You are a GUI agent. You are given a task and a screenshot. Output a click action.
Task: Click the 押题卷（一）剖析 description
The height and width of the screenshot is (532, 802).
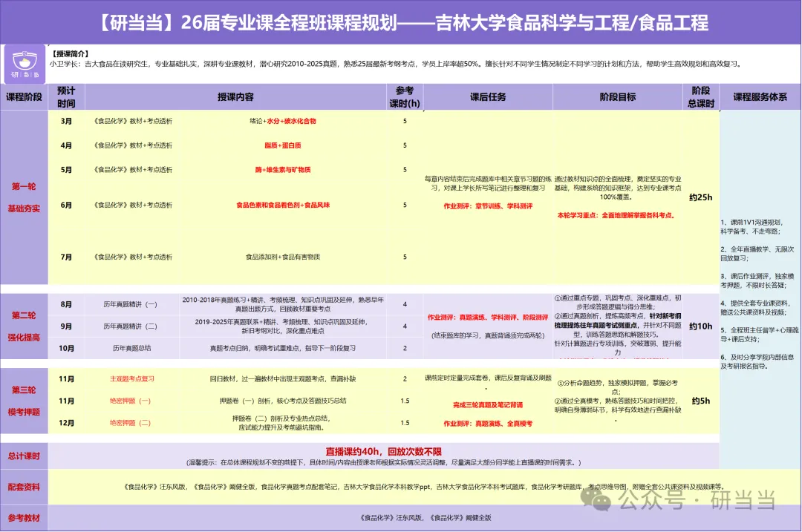[x=283, y=401]
